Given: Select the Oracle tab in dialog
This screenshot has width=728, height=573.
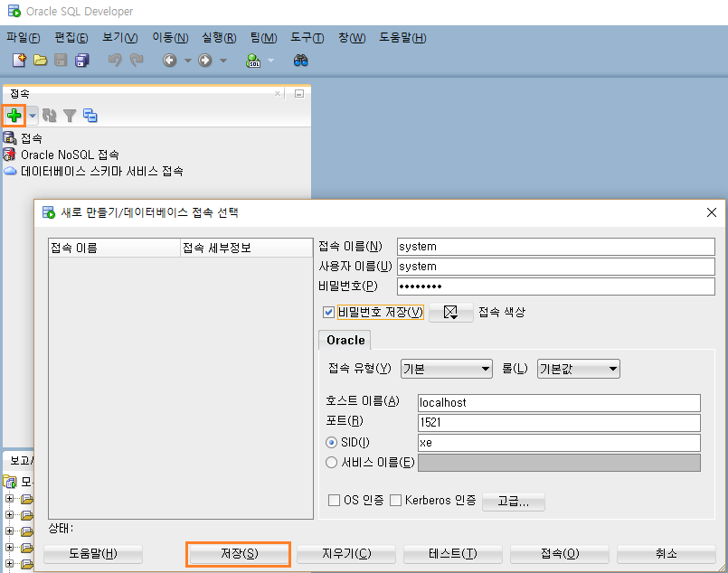Looking at the screenshot, I should coord(345,340).
